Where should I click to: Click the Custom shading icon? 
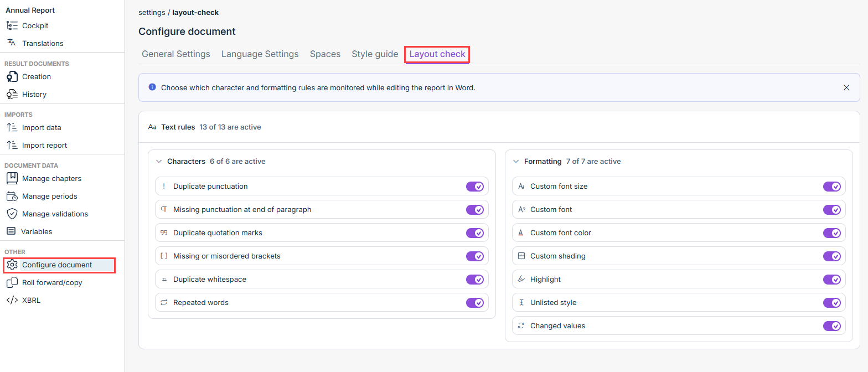(x=521, y=256)
